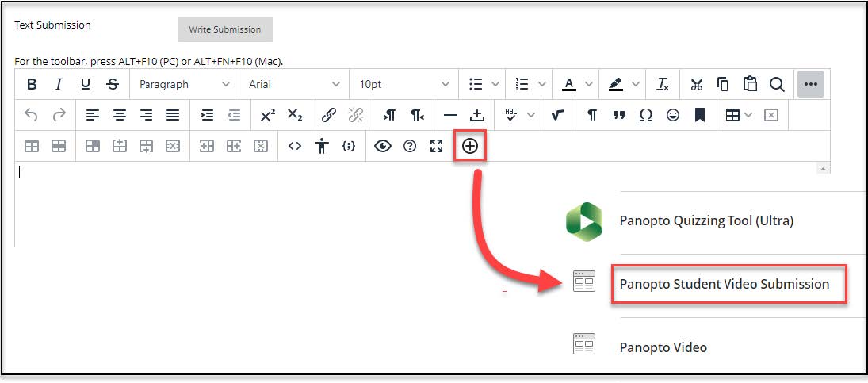This screenshot has height=383, width=868.
Task: Click the undo arrow
Action: [x=32, y=115]
